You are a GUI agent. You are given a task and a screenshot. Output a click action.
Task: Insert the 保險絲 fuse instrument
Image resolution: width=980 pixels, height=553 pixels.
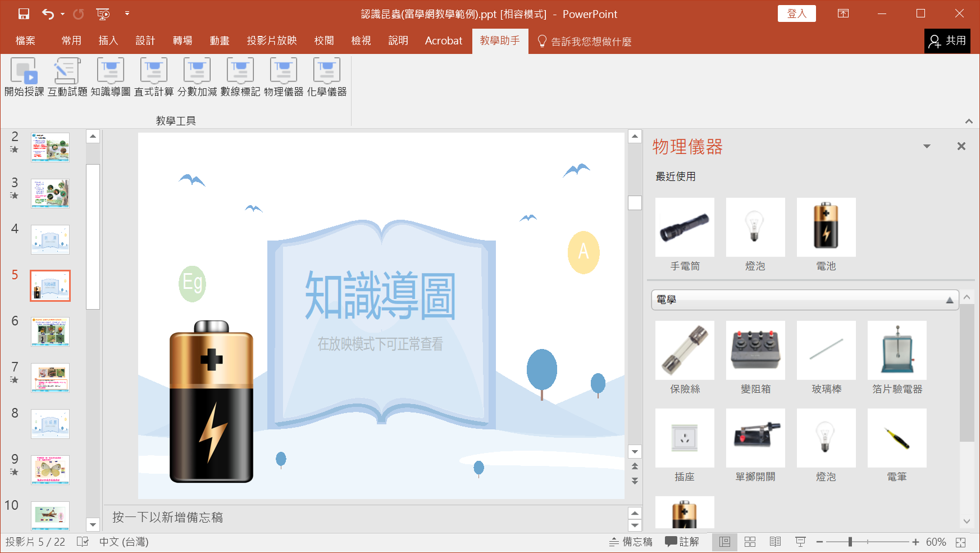coord(685,351)
